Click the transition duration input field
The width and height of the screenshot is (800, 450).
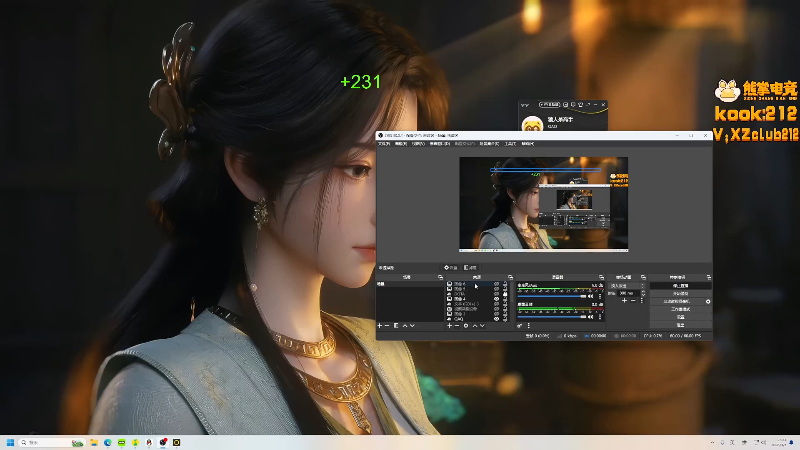[x=629, y=293]
